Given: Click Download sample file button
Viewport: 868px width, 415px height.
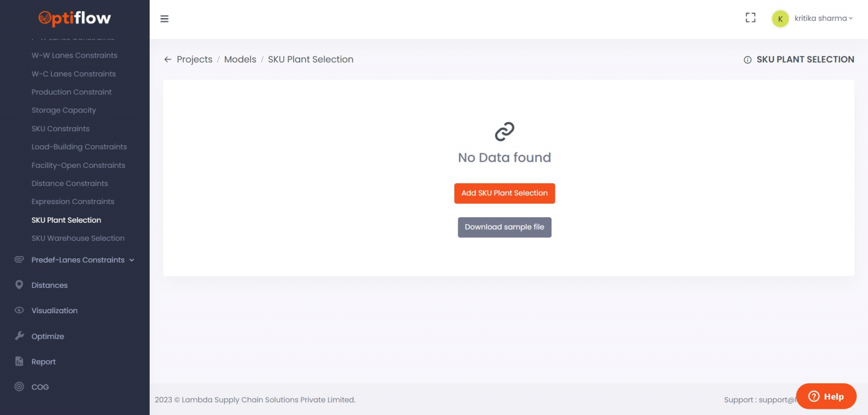Looking at the screenshot, I should pyautogui.click(x=504, y=227).
